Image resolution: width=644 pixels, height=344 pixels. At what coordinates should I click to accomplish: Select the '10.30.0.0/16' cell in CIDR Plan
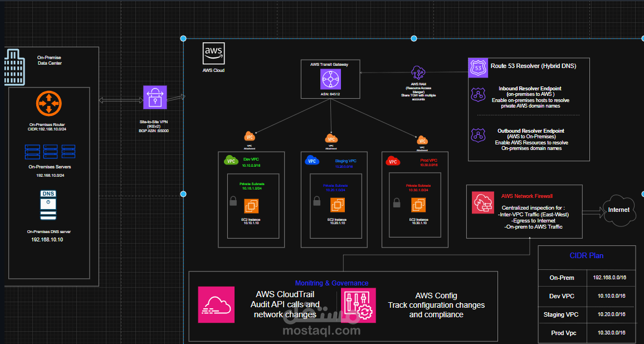click(612, 332)
